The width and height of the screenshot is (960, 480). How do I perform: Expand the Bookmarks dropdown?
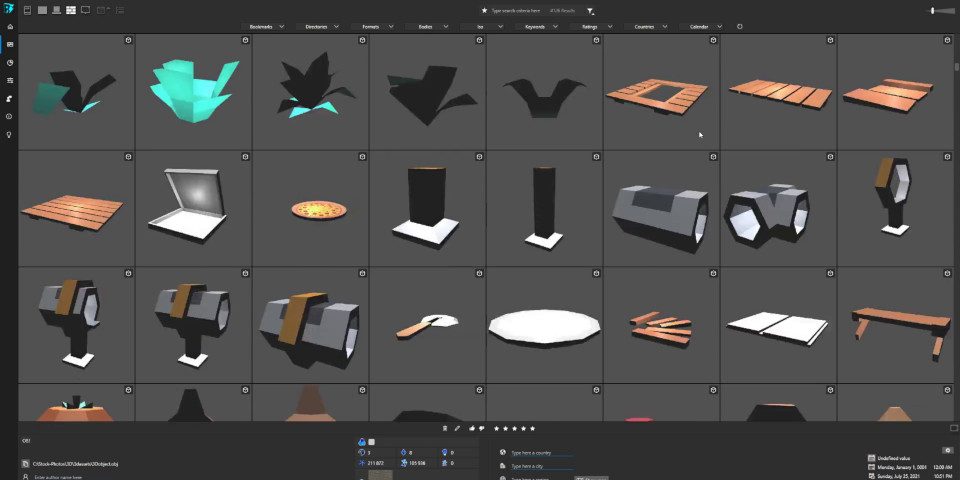pos(262,26)
